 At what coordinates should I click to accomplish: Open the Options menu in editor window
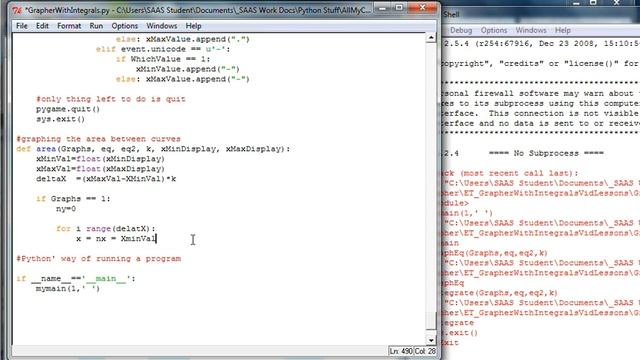pos(124,26)
